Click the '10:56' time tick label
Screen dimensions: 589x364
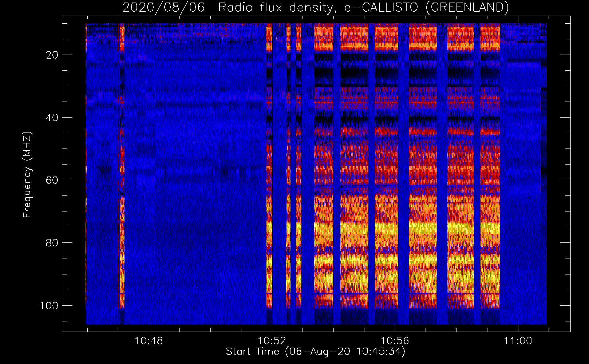coord(395,341)
